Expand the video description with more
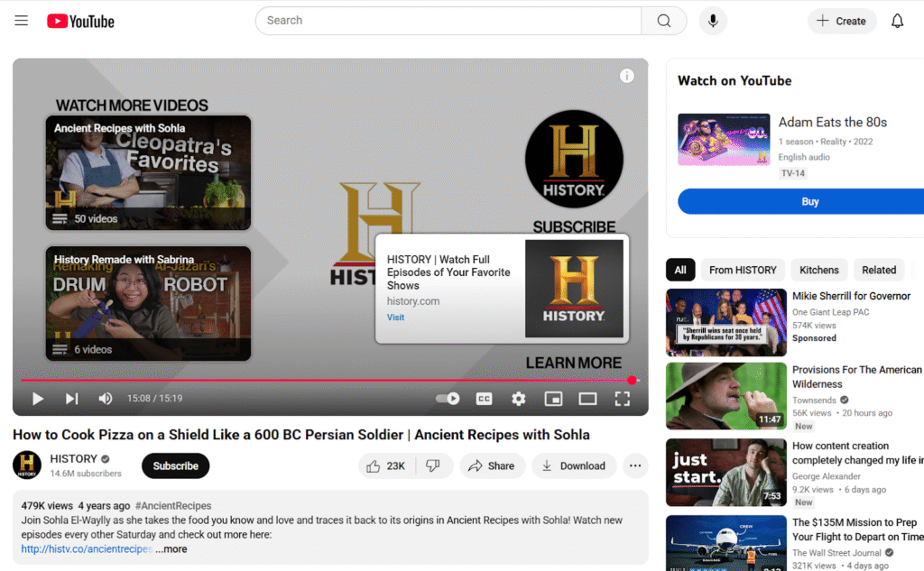Viewport: 924px width, 571px height. click(171, 548)
